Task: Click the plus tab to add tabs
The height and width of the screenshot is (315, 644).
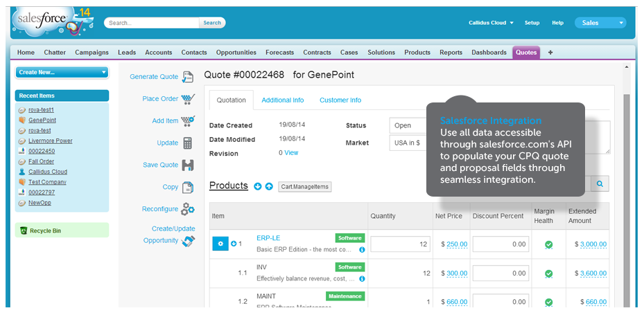Action: (x=550, y=53)
